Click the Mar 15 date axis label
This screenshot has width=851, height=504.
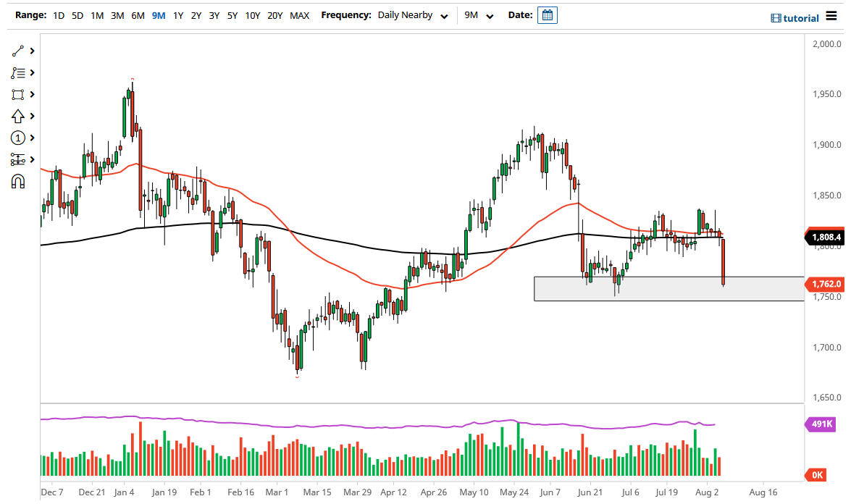[x=317, y=492]
